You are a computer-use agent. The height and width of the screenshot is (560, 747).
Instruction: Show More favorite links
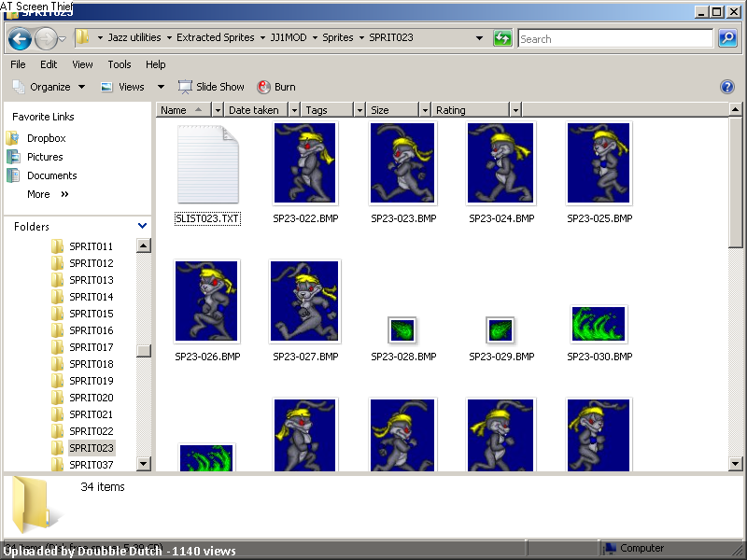pos(48,194)
